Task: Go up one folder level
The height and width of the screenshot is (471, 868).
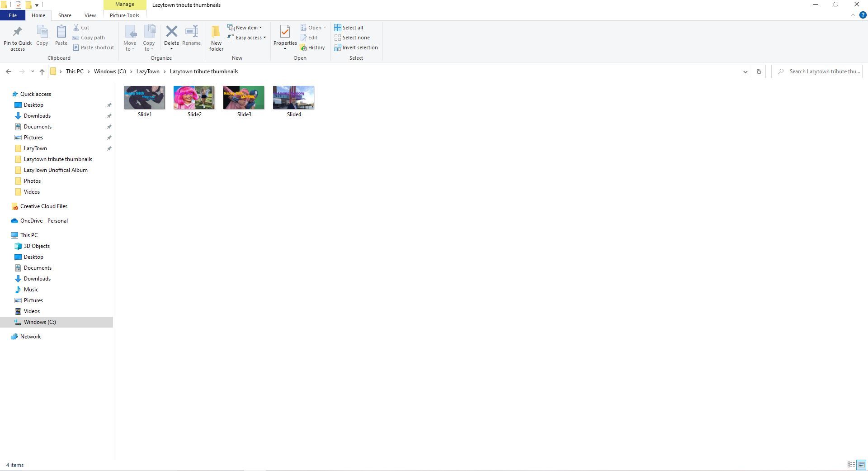Action: pyautogui.click(x=42, y=71)
